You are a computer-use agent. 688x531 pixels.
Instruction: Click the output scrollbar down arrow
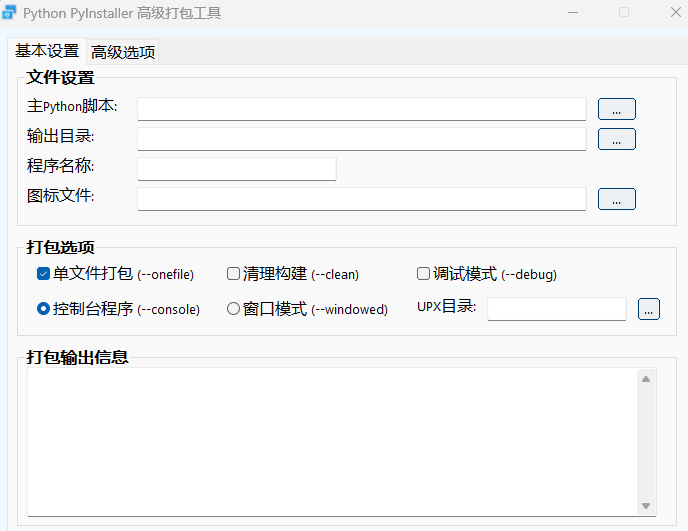(646, 506)
